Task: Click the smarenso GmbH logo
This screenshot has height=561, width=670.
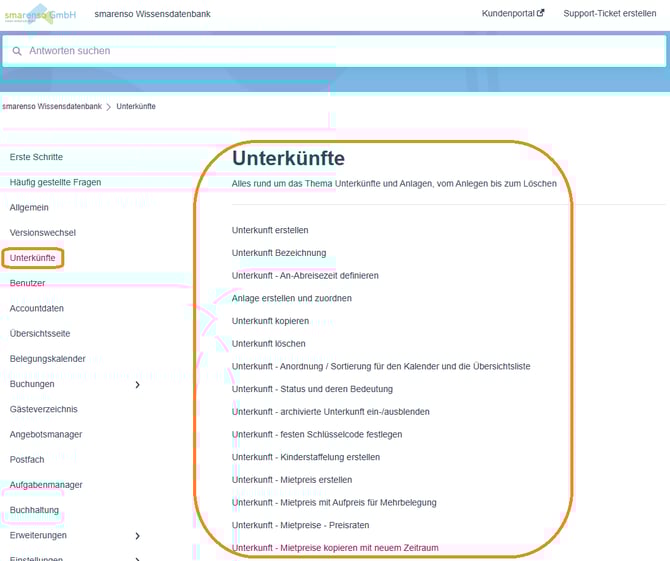Action: point(40,14)
